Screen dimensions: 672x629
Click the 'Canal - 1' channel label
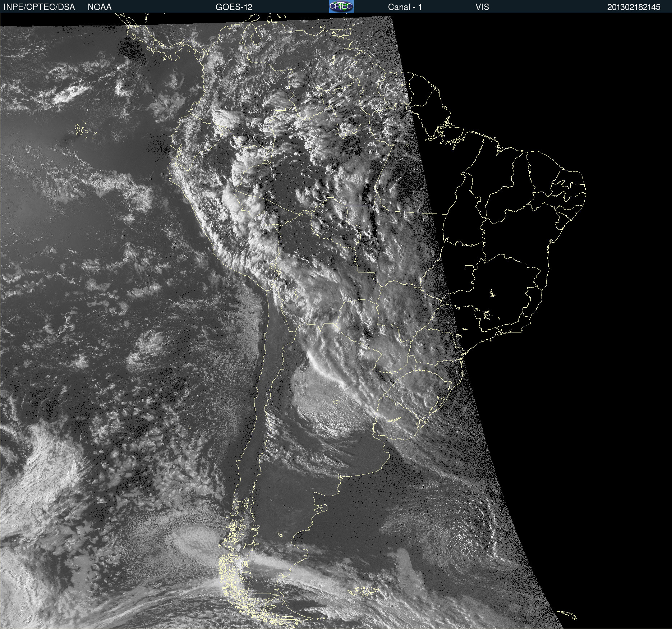coord(405,7)
